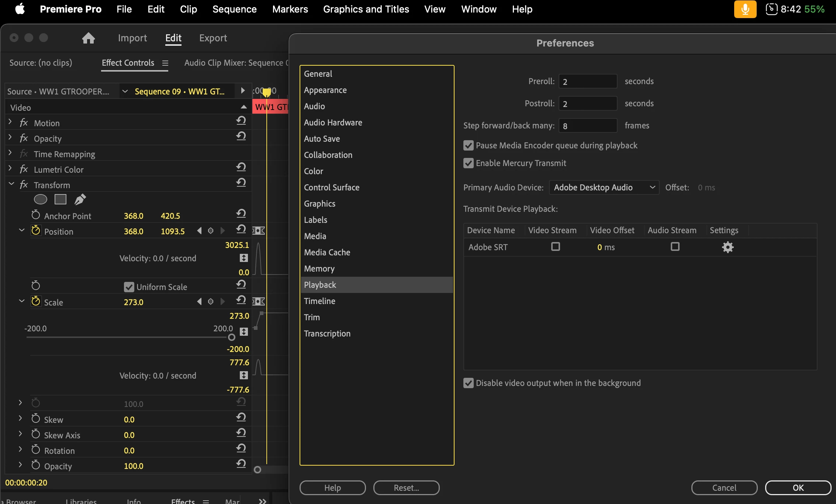836x504 pixels.
Task: Disable Enable Mercury Transmit option
Action: point(469,163)
